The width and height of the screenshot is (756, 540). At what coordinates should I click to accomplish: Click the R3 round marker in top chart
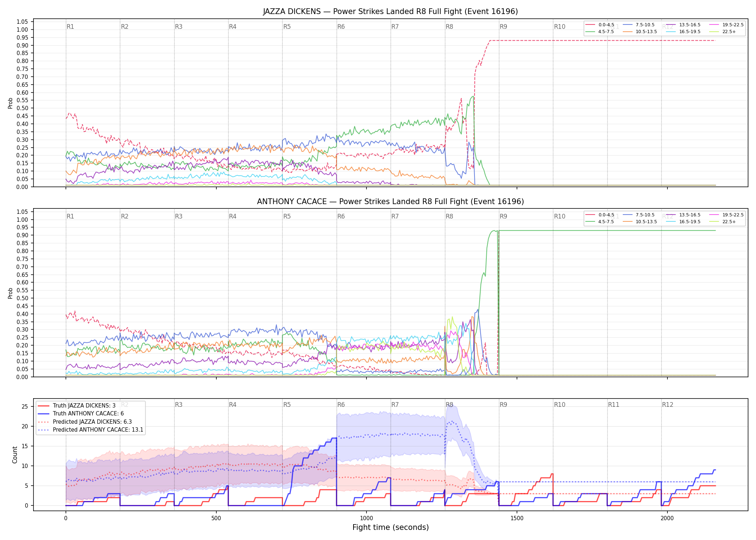coord(179,27)
